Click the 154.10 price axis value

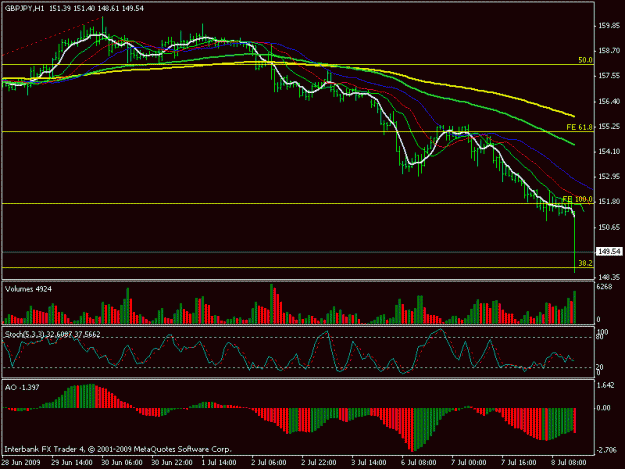pos(609,151)
